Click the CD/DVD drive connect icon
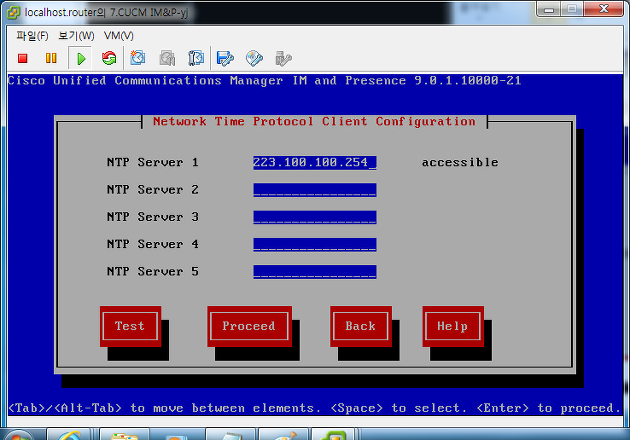630x440 pixels. click(x=254, y=58)
